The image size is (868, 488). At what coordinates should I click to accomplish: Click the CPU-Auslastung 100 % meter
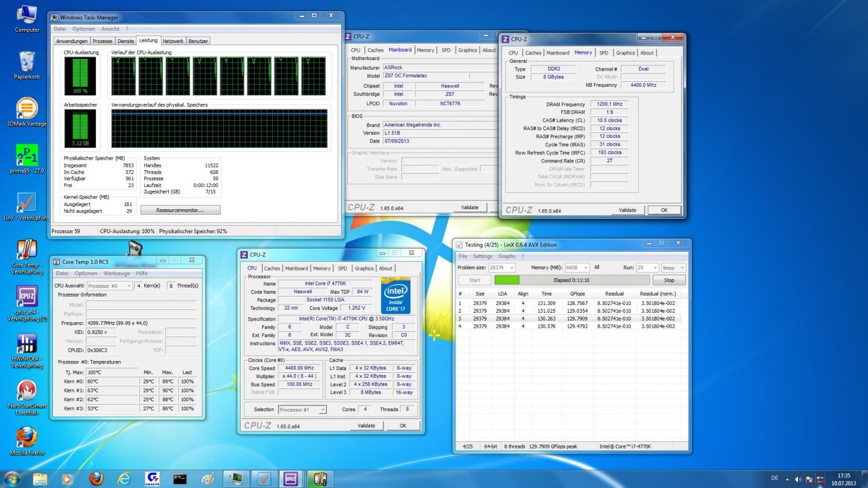[80, 76]
